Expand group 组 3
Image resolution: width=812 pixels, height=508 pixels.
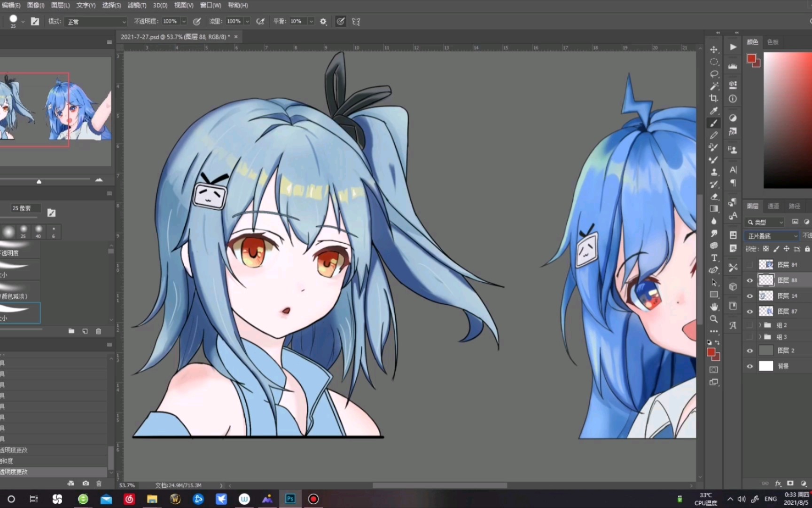point(759,337)
